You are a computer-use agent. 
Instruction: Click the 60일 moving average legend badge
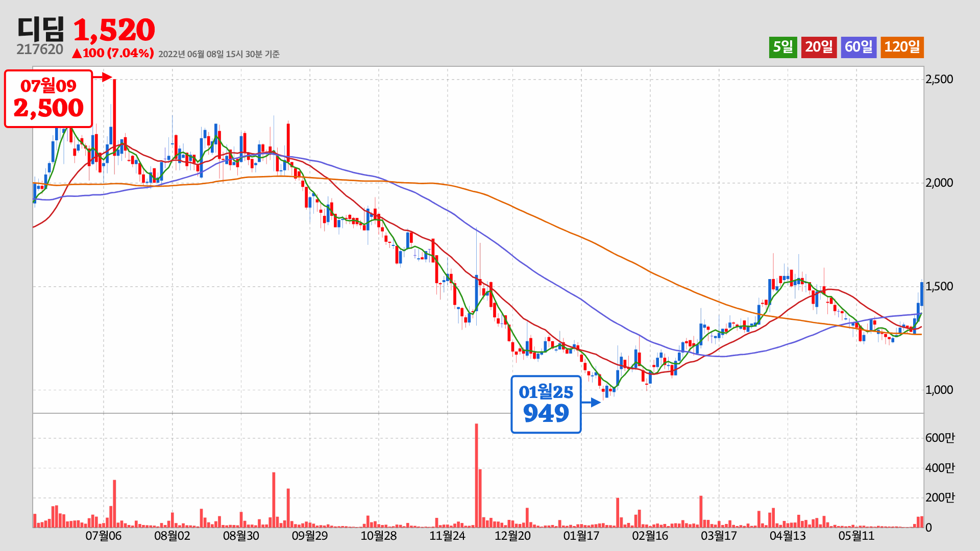(859, 47)
